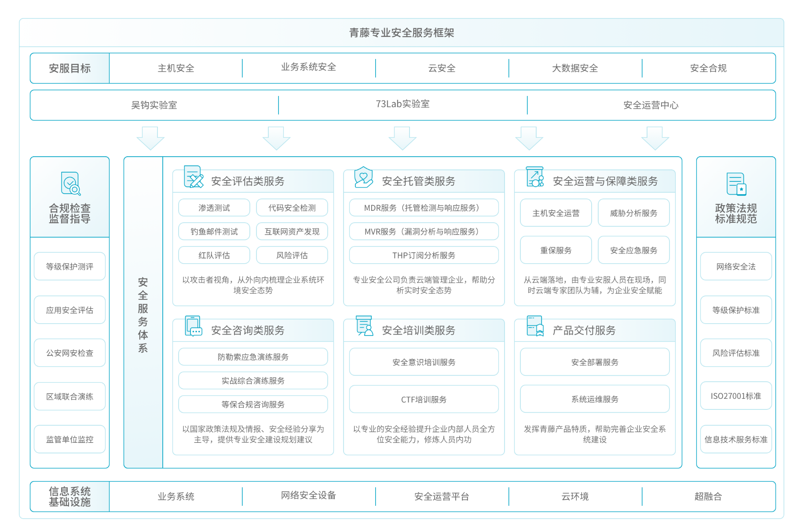Click 公安网安检查 item

(x=70, y=353)
